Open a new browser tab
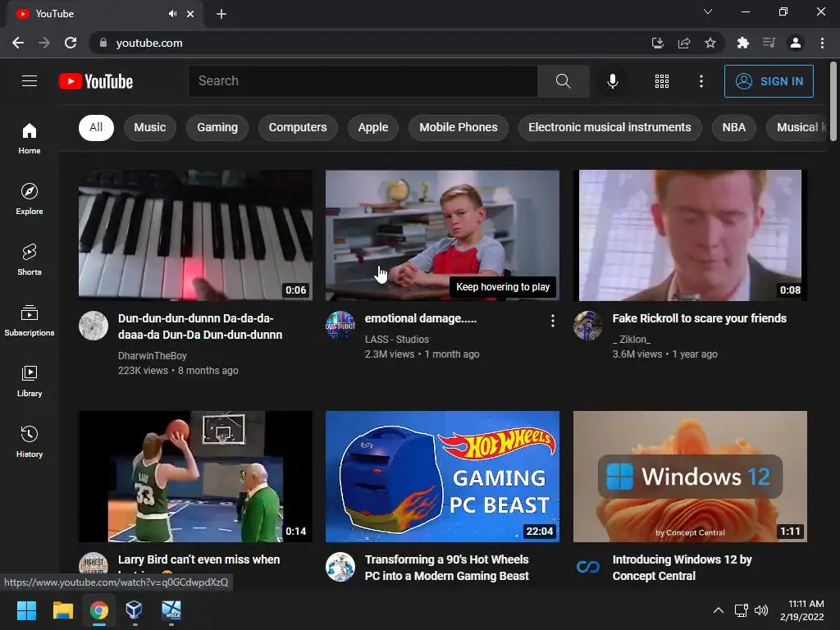This screenshot has width=840, height=630. (221, 14)
